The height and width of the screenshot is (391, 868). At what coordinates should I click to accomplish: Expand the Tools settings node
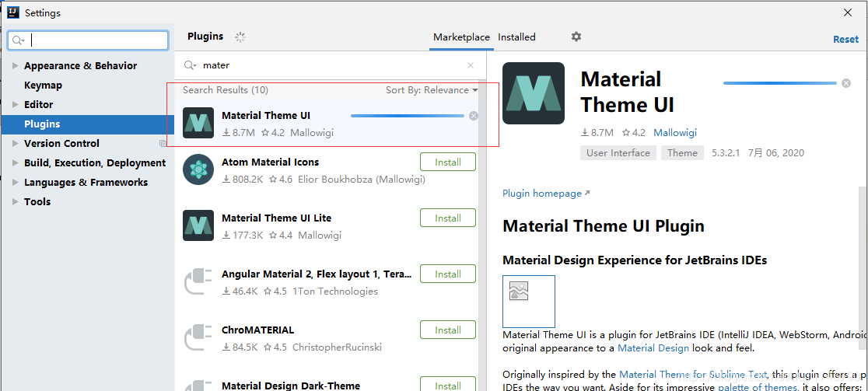tap(15, 201)
